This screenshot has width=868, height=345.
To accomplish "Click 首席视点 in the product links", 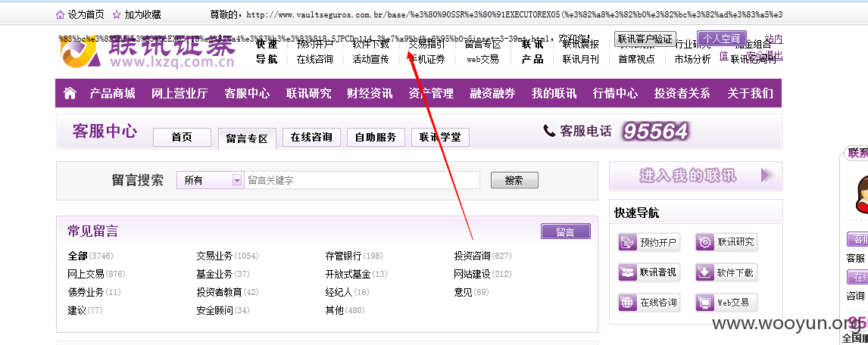I will tap(636, 59).
